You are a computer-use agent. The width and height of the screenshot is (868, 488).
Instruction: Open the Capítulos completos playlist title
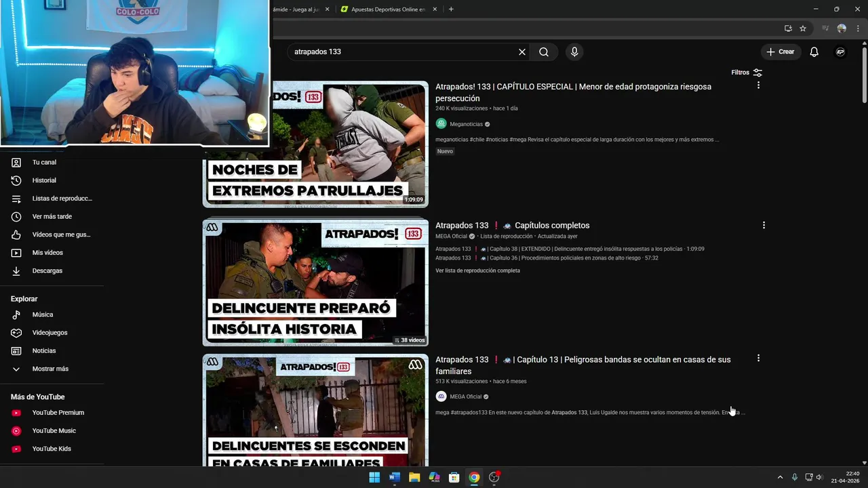512,226
